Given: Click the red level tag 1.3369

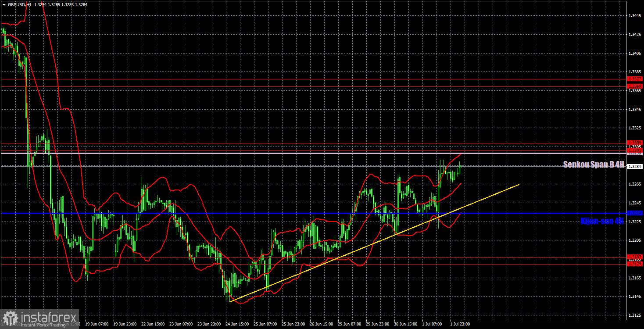Looking at the screenshot, I should tap(635, 86).
